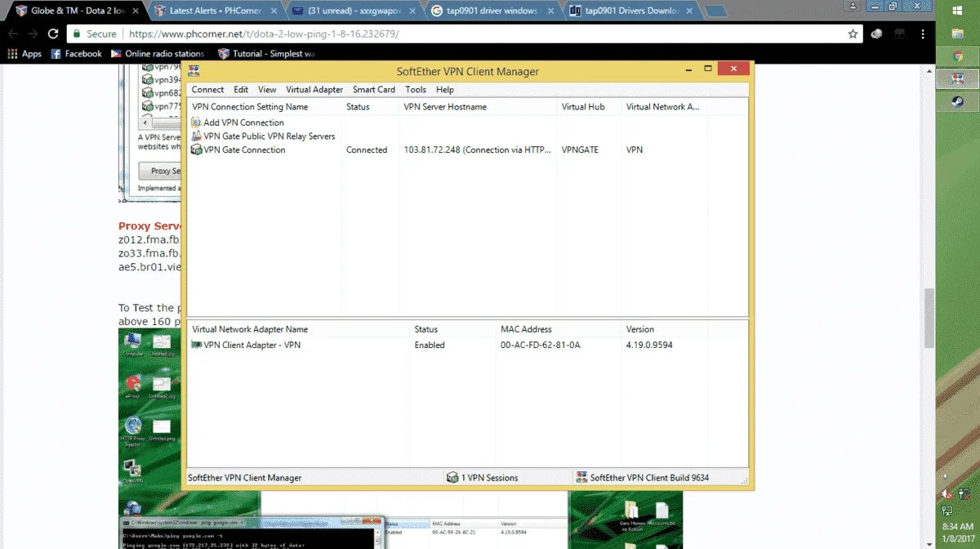Open the Smart Card menu

[x=374, y=90]
